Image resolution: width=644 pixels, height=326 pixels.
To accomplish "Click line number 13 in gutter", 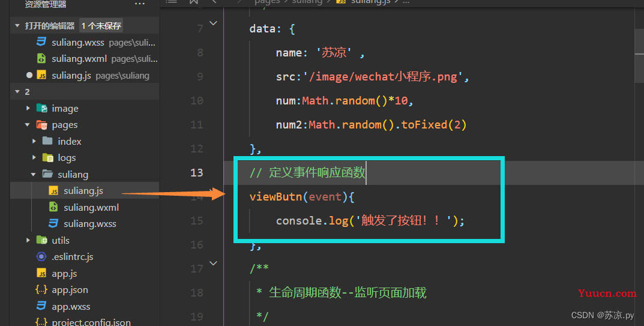I will [x=197, y=173].
